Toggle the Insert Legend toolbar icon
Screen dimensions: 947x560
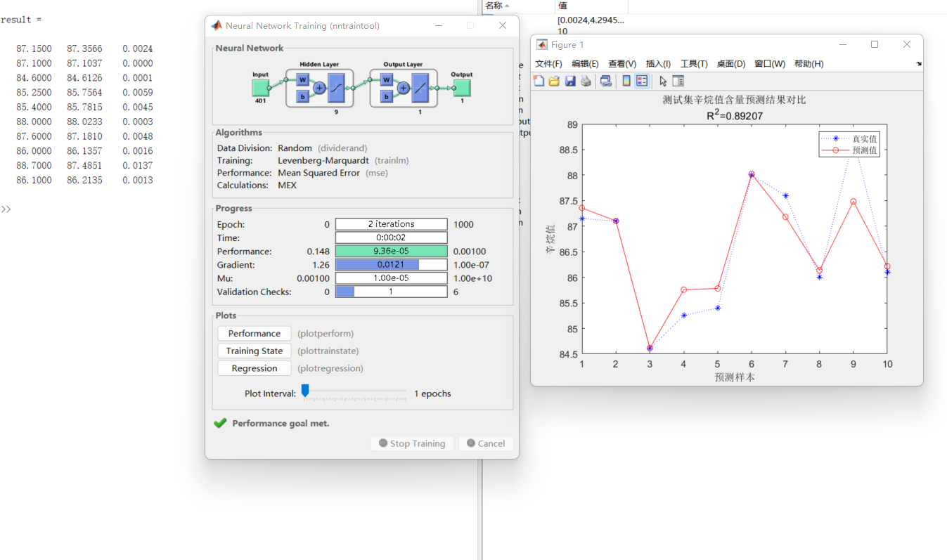[x=642, y=81]
